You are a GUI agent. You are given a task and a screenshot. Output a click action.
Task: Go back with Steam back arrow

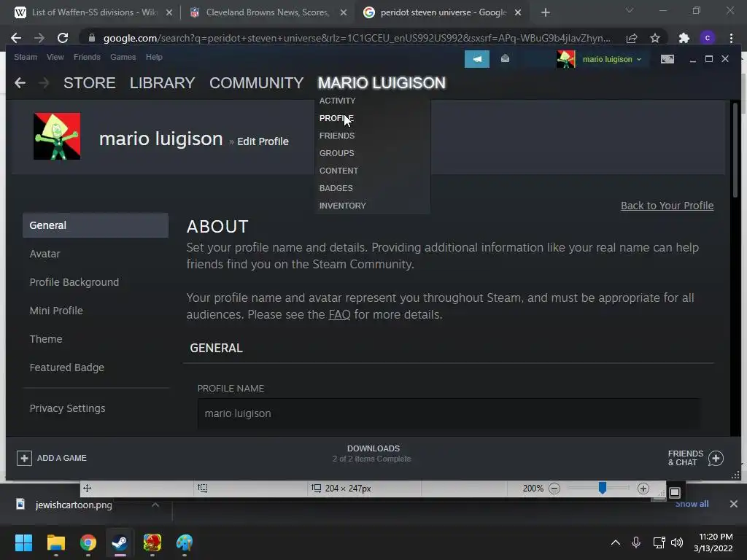tap(20, 83)
